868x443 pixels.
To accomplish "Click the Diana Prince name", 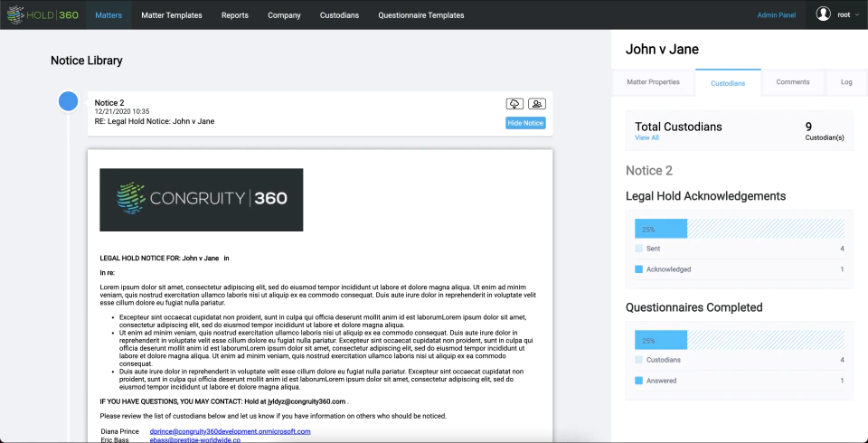I will click(120, 431).
